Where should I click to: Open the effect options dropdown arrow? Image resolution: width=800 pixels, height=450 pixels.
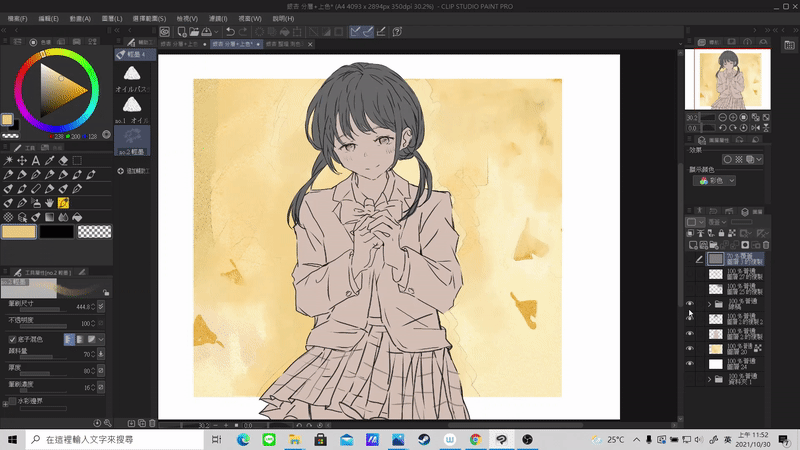[x=759, y=159]
